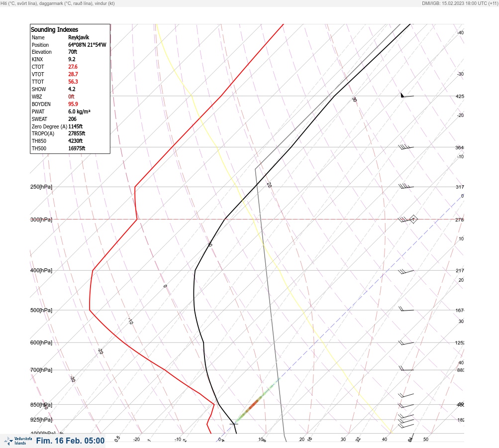The width and height of the screenshot is (499, 448).
Task: Click the SWEAT value 206
Action: click(72, 119)
